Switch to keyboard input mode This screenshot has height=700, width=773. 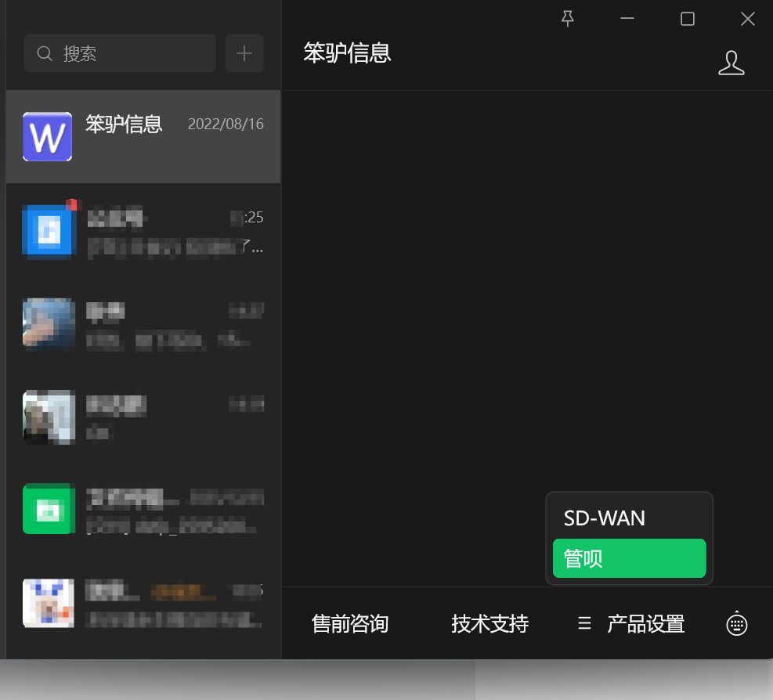tap(736, 624)
